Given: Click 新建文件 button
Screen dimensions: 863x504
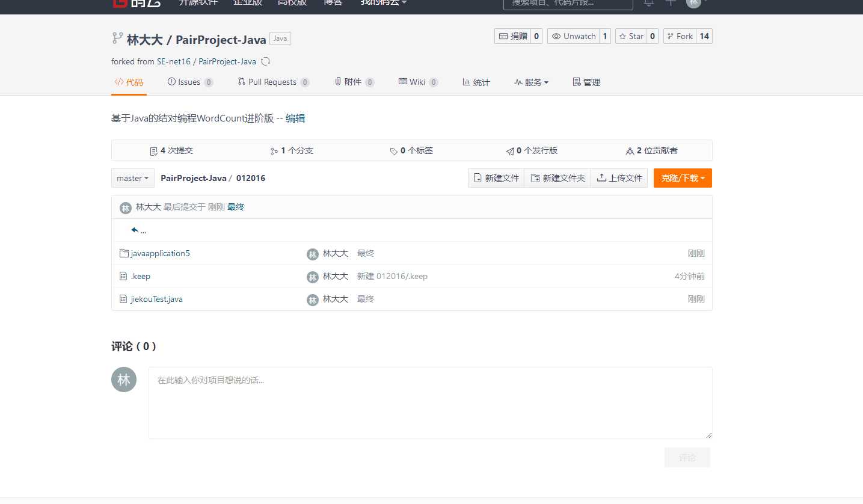Looking at the screenshot, I should [496, 178].
